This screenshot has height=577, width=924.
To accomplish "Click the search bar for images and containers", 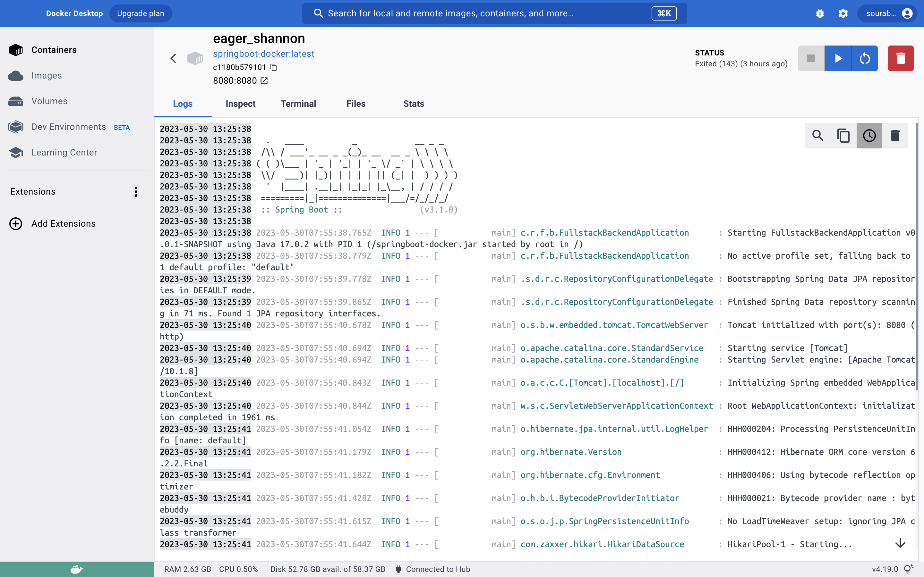I will coord(494,13).
